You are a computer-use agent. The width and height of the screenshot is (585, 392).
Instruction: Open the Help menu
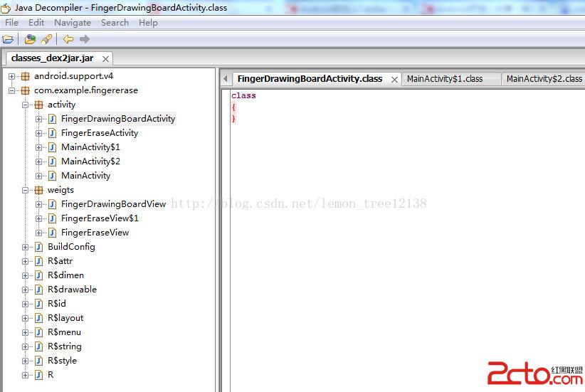click(x=148, y=23)
